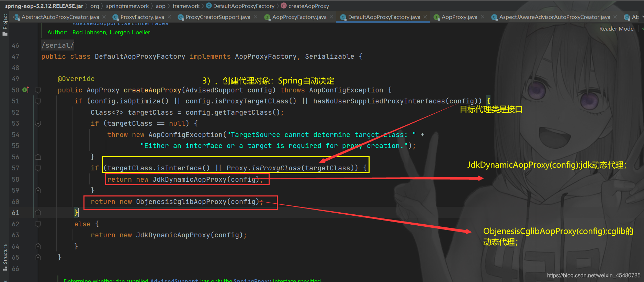Click the Project folder icon in left sidebar

click(x=5, y=34)
